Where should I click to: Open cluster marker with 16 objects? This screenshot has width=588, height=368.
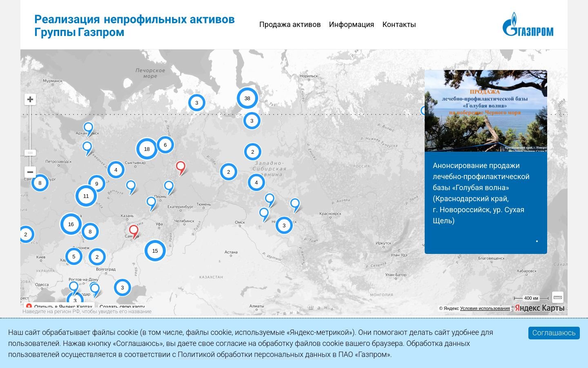click(71, 224)
